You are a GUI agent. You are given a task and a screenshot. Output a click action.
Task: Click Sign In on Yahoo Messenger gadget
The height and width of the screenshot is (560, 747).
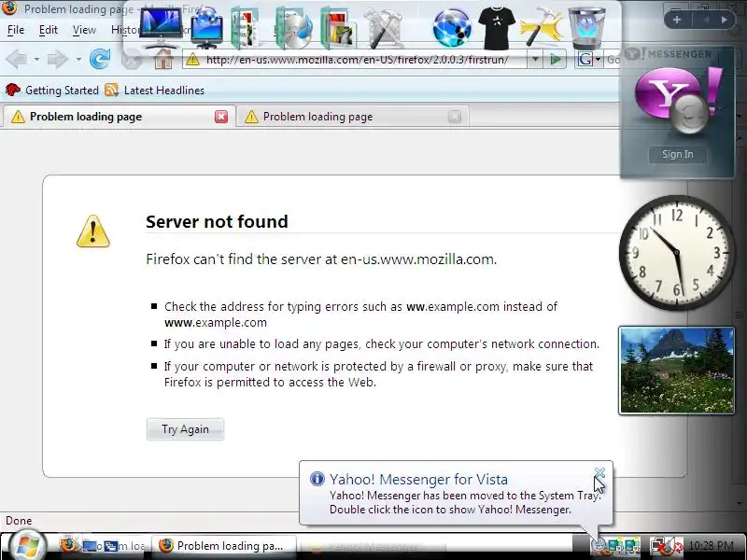pyautogui.click(x=677, y=154)
